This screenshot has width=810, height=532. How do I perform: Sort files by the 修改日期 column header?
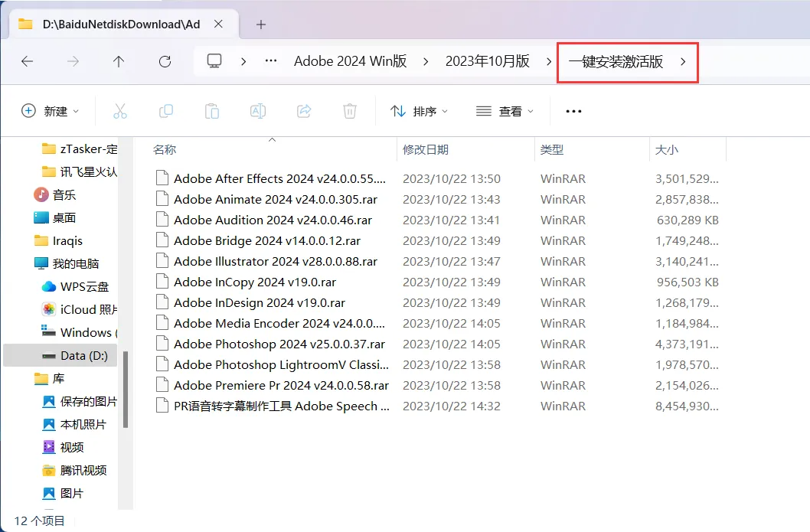coord(425,149)
